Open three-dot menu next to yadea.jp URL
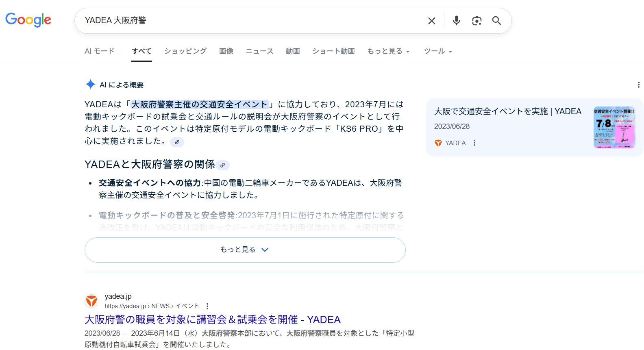 207,306
